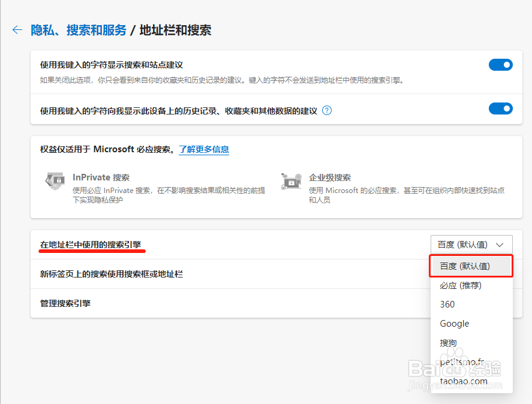Toggle history and favorites suggestions switch

click(500, 108)
